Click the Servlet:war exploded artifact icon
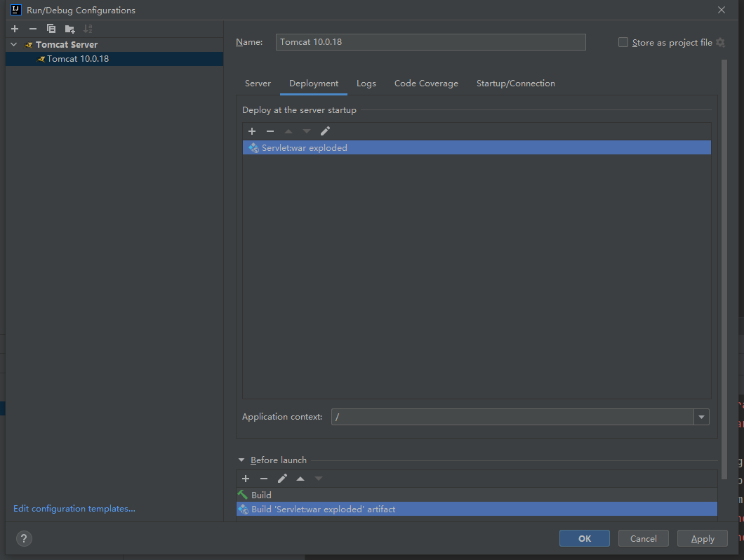The image size is (744, 560). click(254, 148)
